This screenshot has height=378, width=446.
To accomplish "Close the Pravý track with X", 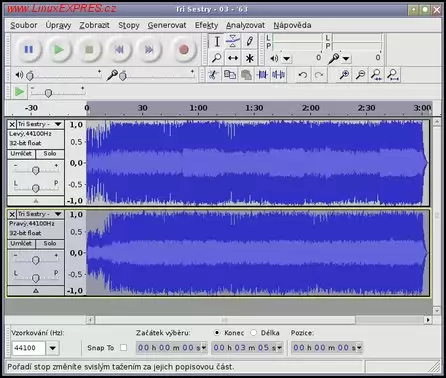I will tap(12, 214).
